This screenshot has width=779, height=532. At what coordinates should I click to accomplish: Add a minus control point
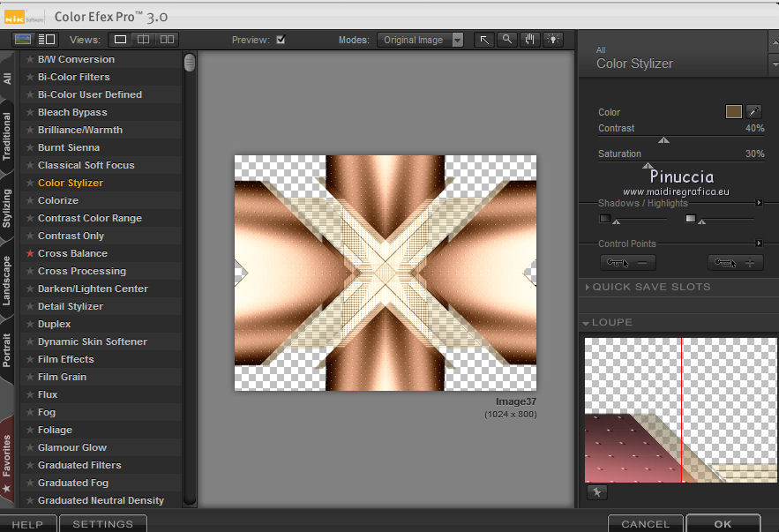click(627, 262)
